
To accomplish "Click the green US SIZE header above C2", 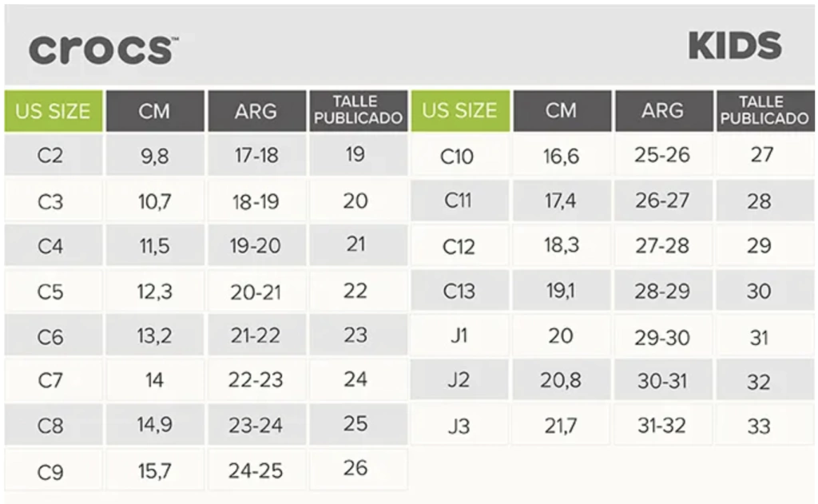I will 53,111.
